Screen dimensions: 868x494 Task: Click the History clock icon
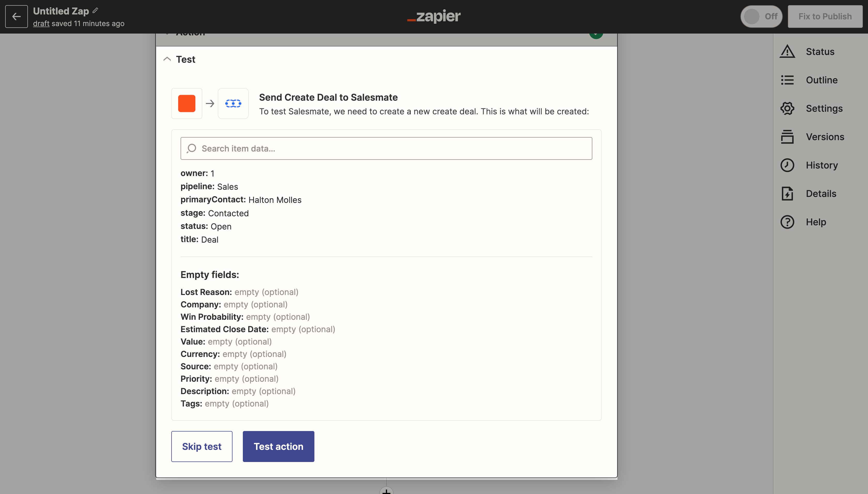click(787, 165)
